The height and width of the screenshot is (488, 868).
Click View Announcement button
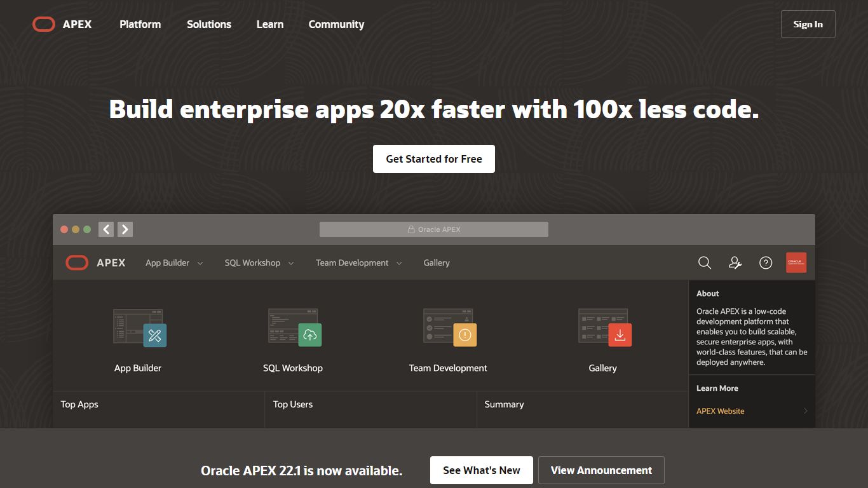(601, 470)
